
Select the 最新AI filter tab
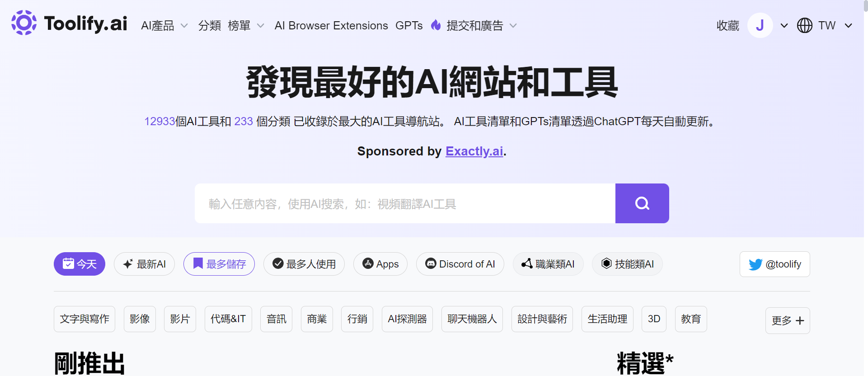tap(144, 264)
